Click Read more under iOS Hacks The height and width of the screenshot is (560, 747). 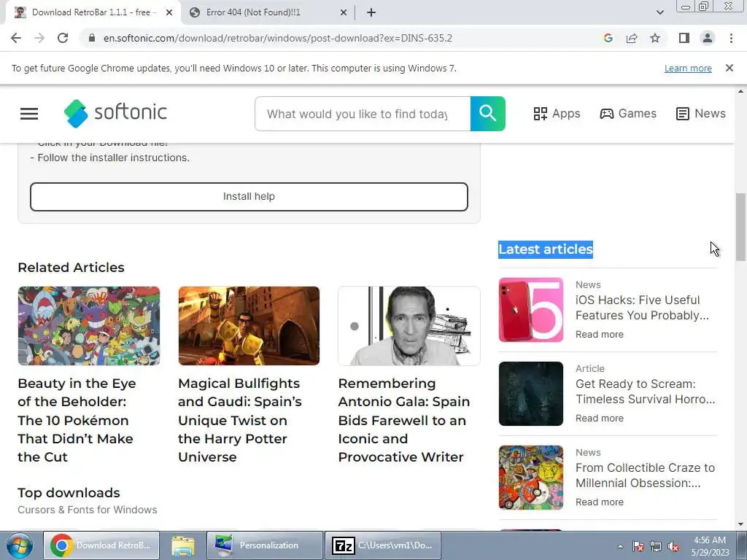click(600, 334)
